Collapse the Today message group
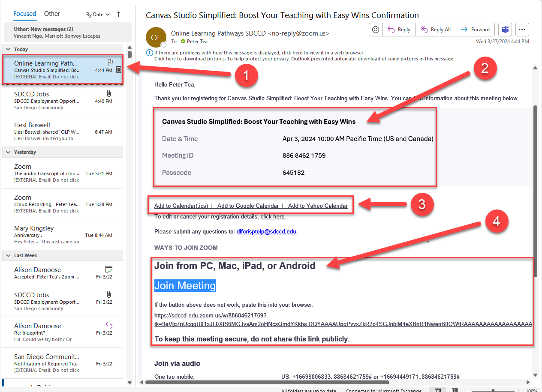Viewport: 542px width, 392px height. [7, 49]
